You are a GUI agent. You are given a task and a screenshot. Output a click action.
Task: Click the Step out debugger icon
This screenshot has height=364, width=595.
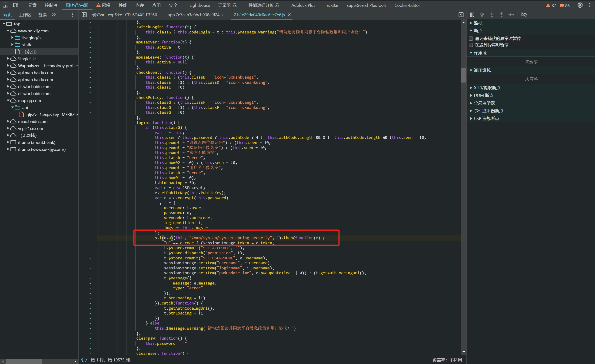click(501, 15)
